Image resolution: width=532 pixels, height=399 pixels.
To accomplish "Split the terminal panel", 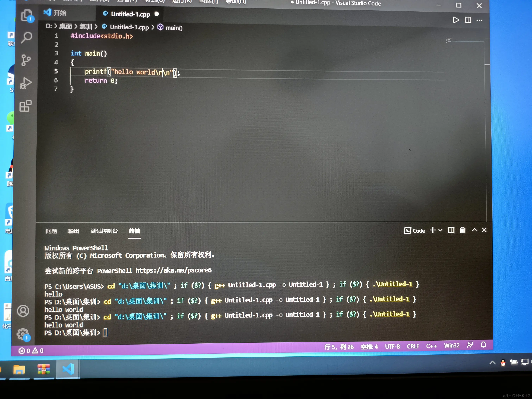I will tap(451, 230).
